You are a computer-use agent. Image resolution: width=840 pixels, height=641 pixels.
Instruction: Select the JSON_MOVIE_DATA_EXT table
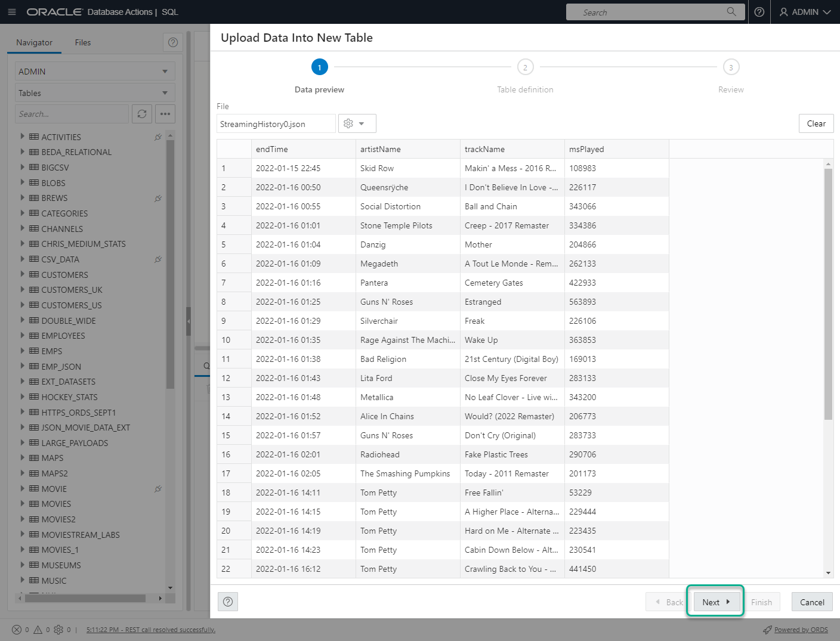(x=85, y=427)
